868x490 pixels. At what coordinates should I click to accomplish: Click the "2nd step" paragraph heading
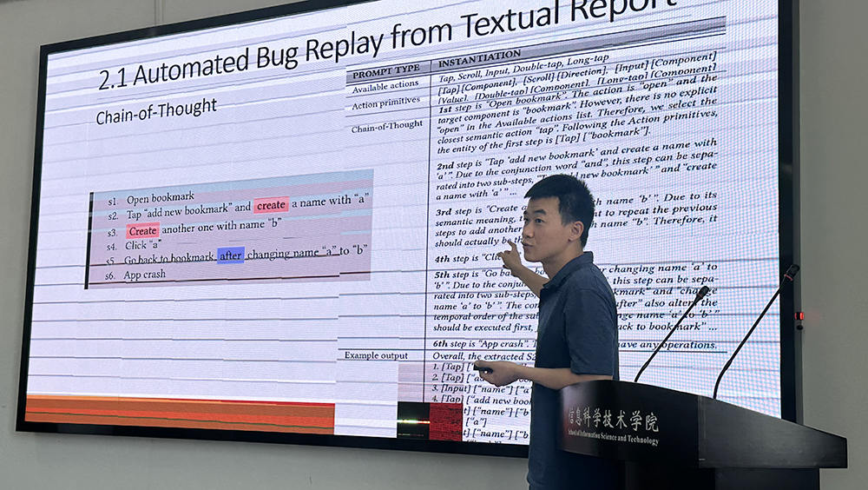point(457,165)
